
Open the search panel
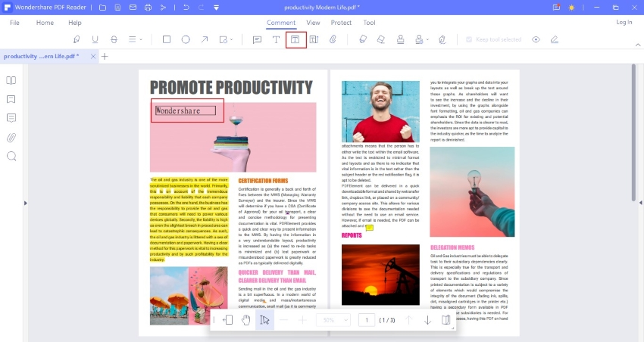(11, 156)
